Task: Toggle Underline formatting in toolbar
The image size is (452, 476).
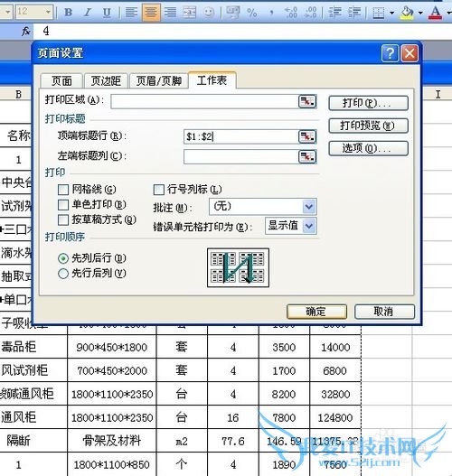Action: [107, 13]
